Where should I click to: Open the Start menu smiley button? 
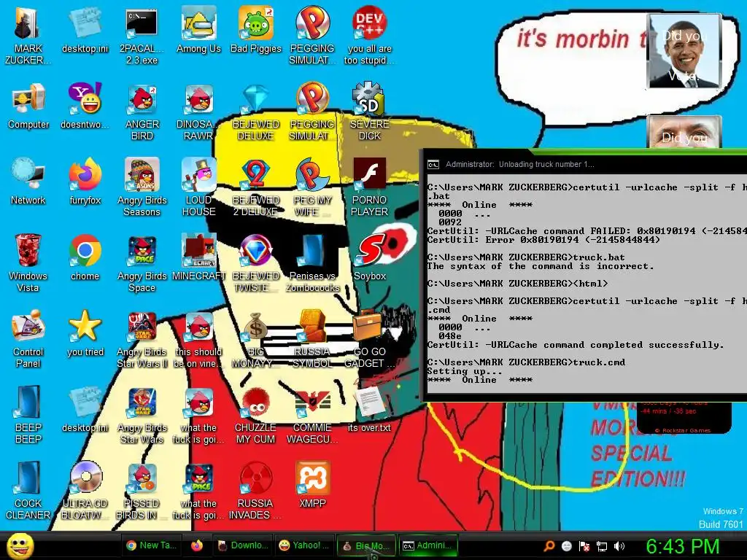click(20, 545)
